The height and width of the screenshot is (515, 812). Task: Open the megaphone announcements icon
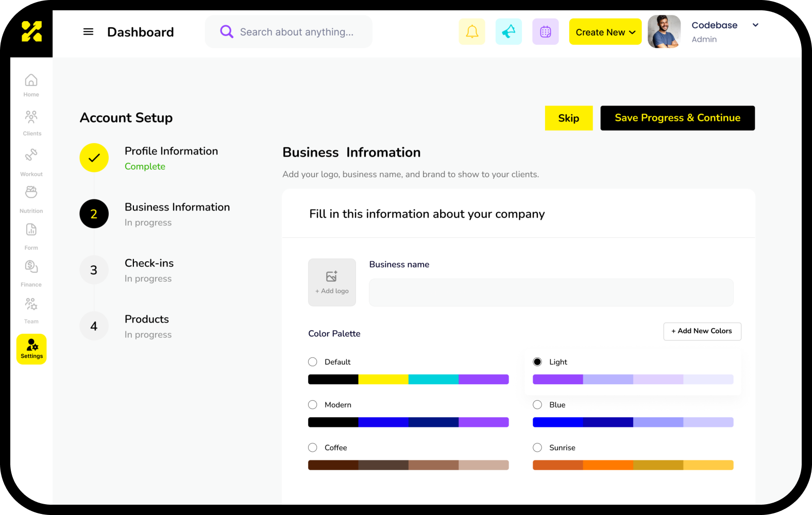(x=509, y=32)
